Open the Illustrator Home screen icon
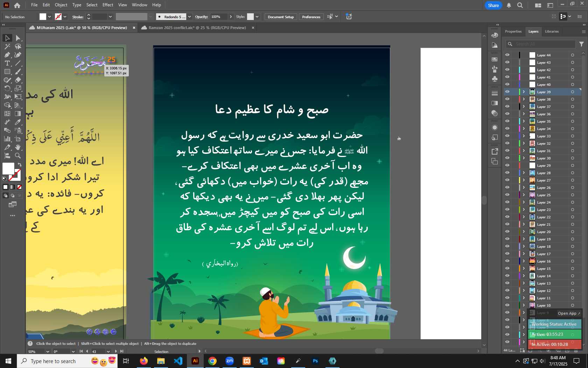This screenshot has width=588, height=368. [x=17, y=5]
